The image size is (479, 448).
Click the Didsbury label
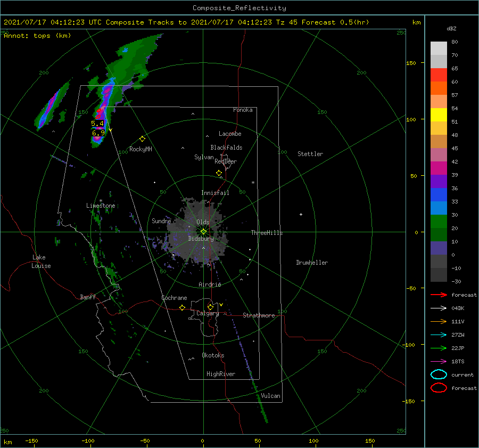[x=201, y=239]
